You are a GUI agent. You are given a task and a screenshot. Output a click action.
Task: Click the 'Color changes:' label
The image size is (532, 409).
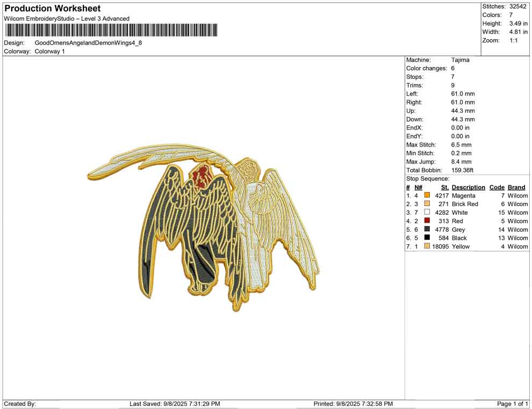[x=427, y=68]
